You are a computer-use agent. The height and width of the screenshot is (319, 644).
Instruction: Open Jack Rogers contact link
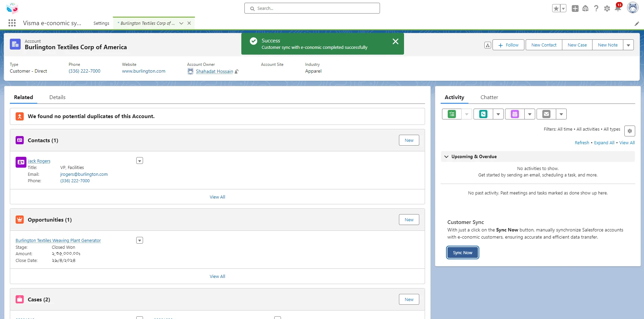[39, 161]
